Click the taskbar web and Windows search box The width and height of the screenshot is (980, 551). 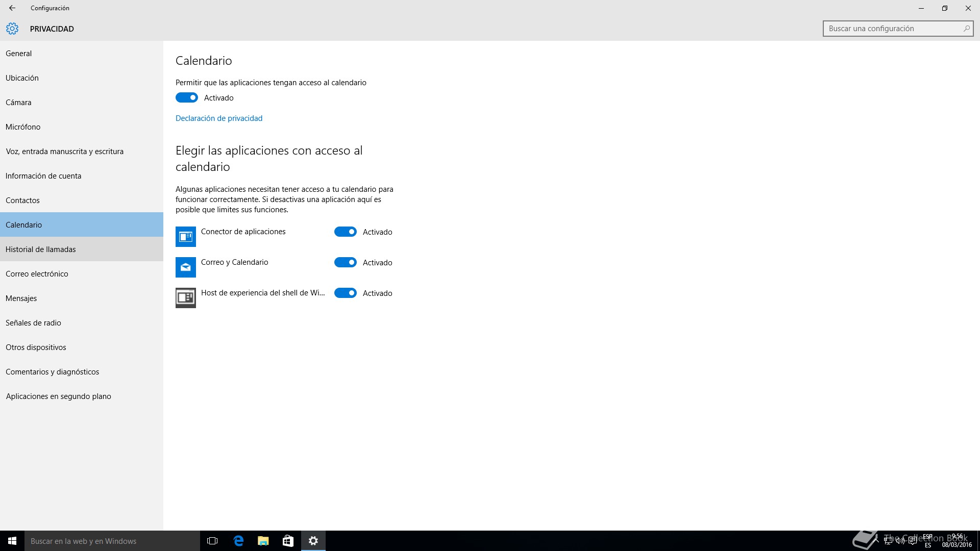click(x=112, y=541)
